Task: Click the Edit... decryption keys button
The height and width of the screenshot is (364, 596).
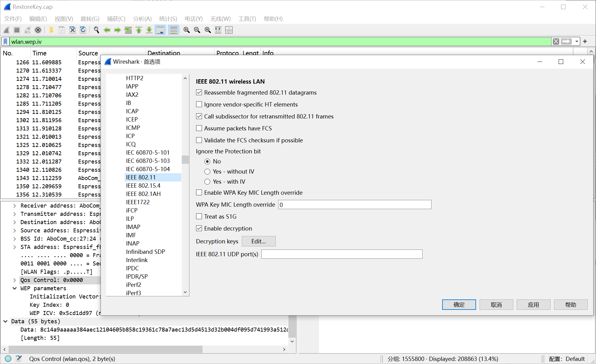Action: point(259,241)
